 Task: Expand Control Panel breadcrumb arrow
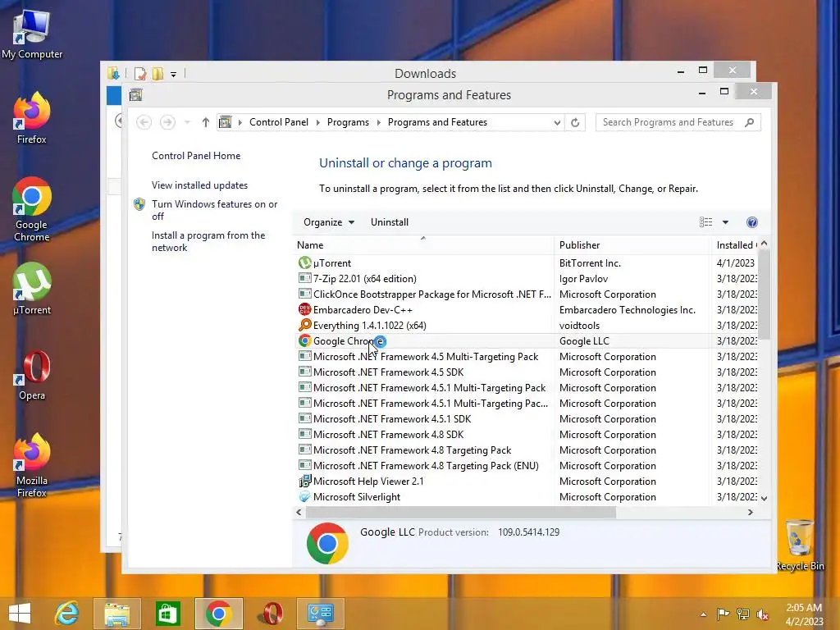coord(317,123)
